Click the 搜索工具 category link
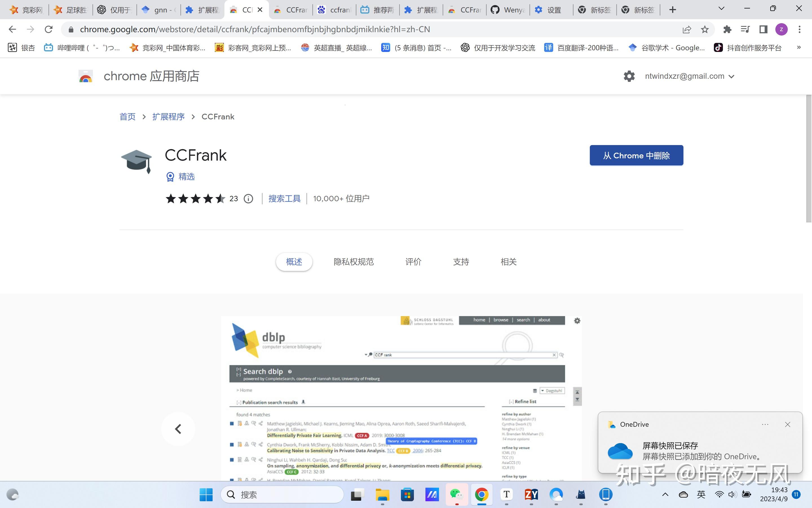The image size is (812, 508). pos(284,199)
